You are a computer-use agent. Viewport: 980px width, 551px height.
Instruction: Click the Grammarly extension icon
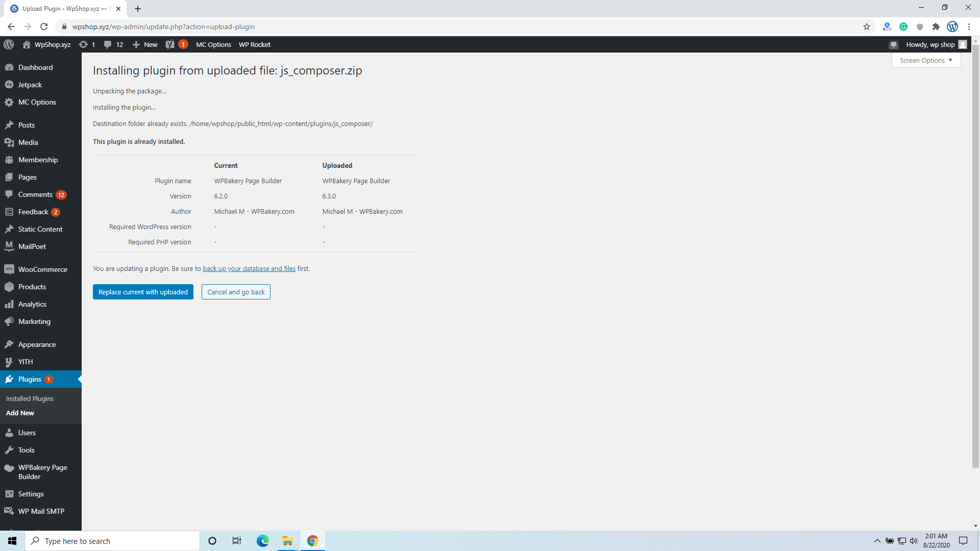903,27
